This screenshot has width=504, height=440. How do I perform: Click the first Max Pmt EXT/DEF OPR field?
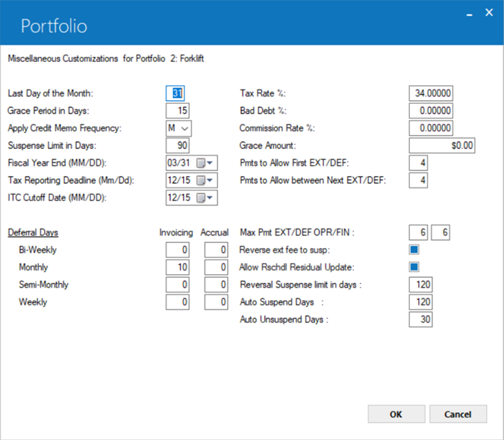coord(418,232)
